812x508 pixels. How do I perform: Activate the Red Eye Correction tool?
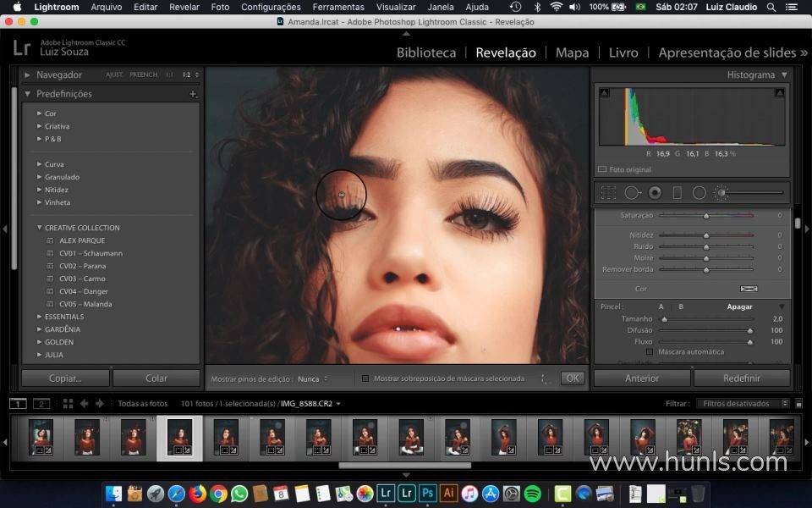pyautogui.click(x=655, y=192)
